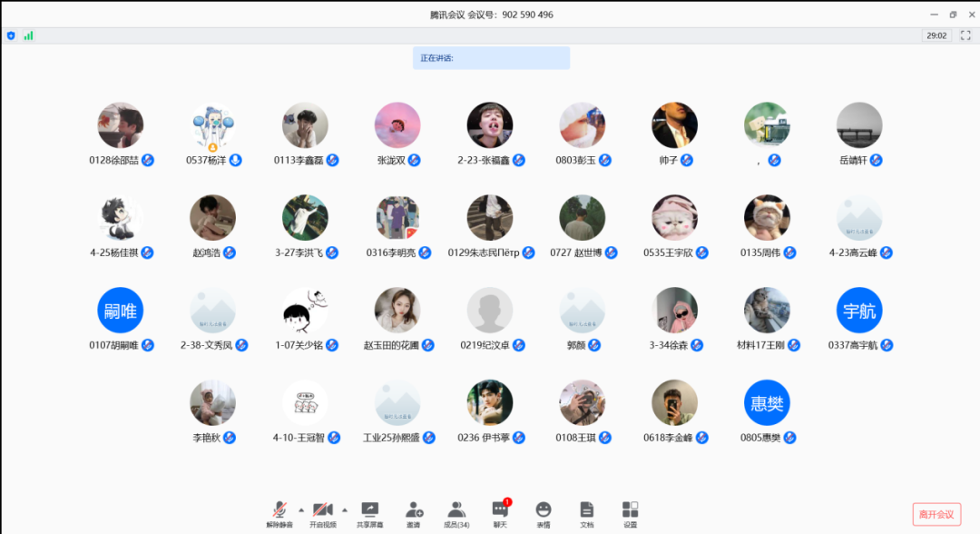980x534 pixels.
Task: Open 聊天 chat with unread badge
Action: (x=500, y=512)
